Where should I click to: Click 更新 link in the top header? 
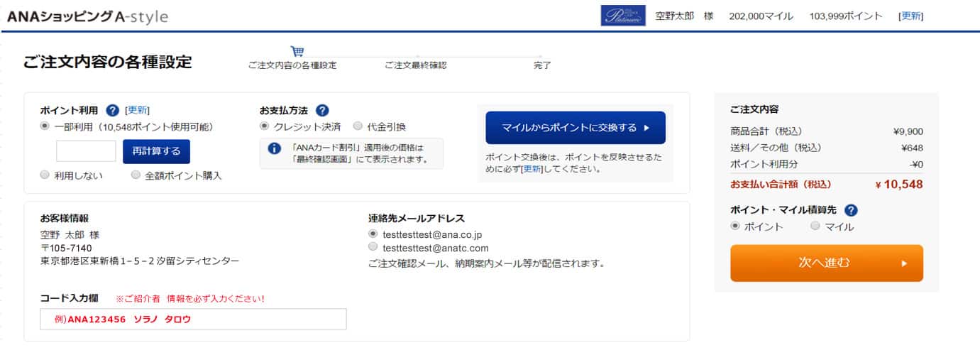[x=910, y=16]
